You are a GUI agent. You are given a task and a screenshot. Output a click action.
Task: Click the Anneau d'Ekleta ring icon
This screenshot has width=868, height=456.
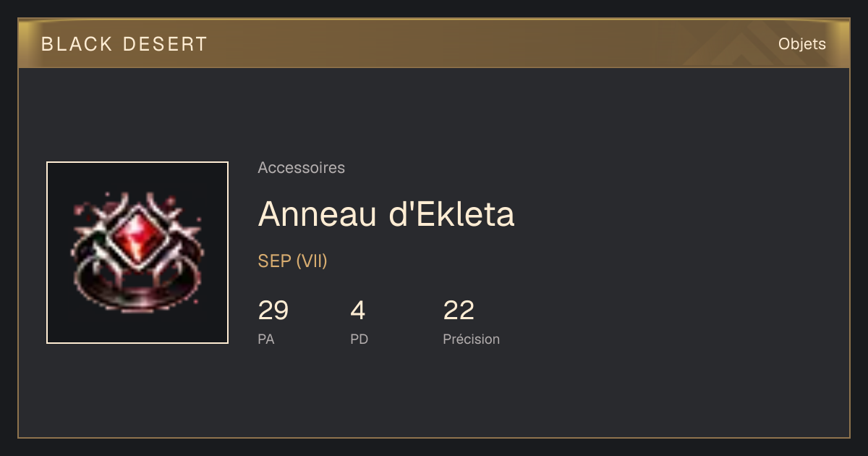[x=137, y=253]
